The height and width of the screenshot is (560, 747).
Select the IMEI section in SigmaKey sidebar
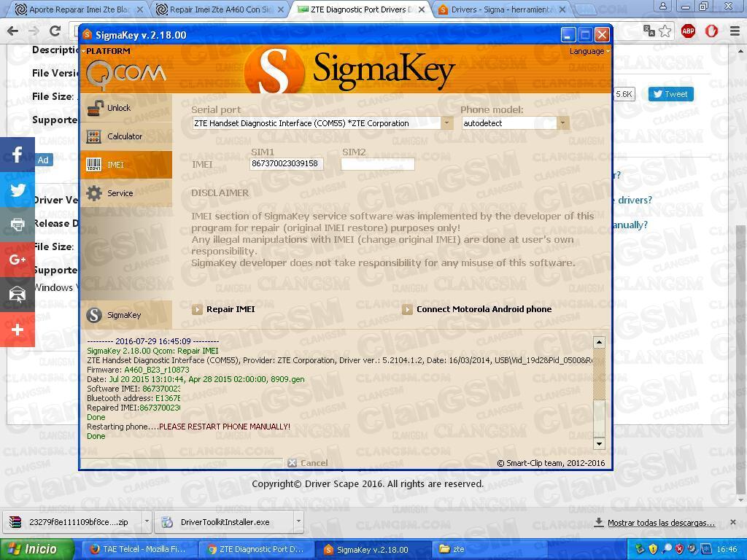[125, 165]
